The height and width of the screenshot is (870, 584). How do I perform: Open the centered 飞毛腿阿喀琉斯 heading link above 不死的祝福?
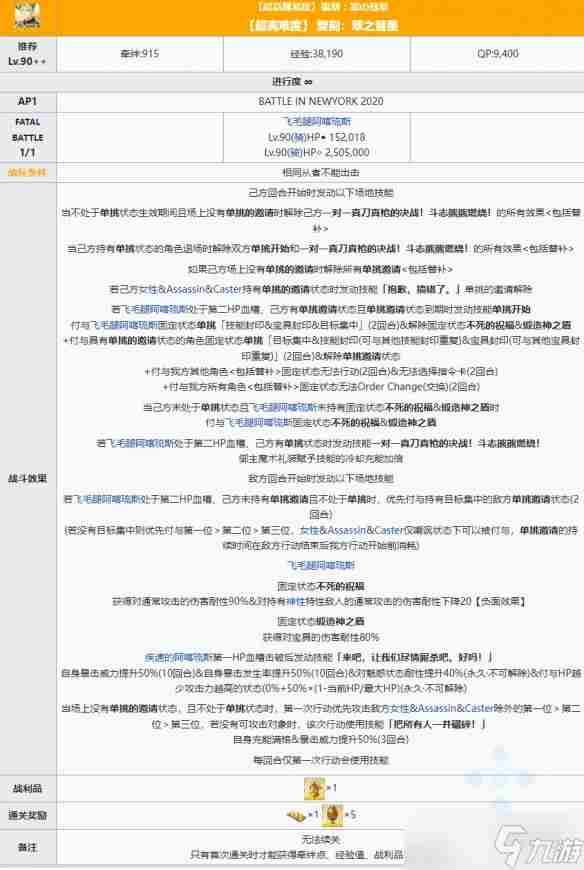coord(321,565)
